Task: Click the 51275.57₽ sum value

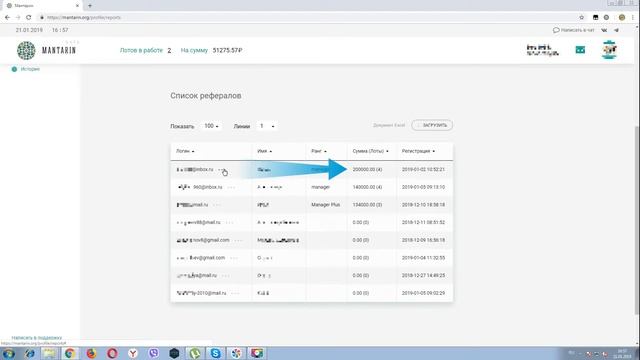Action: click(x=227, y=50)
